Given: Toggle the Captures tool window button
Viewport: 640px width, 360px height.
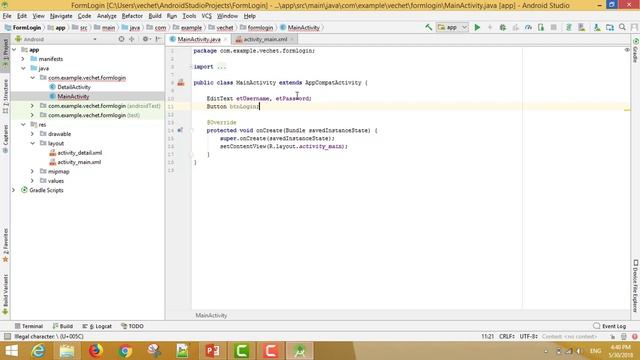Looking at the screenshot, I should pyautogui.click(x=5, y=139).
